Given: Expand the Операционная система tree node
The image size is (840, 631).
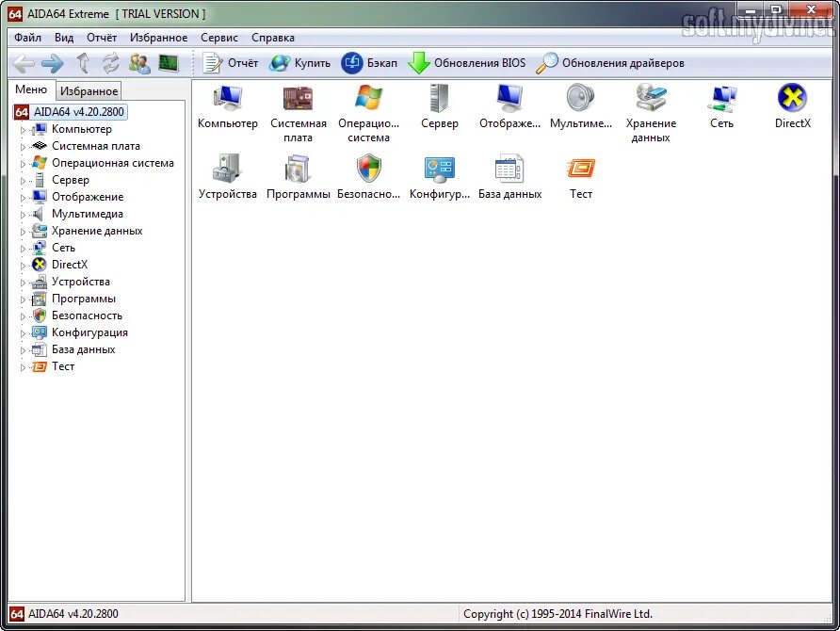Looking at the screenshot, I should [23, 164].
